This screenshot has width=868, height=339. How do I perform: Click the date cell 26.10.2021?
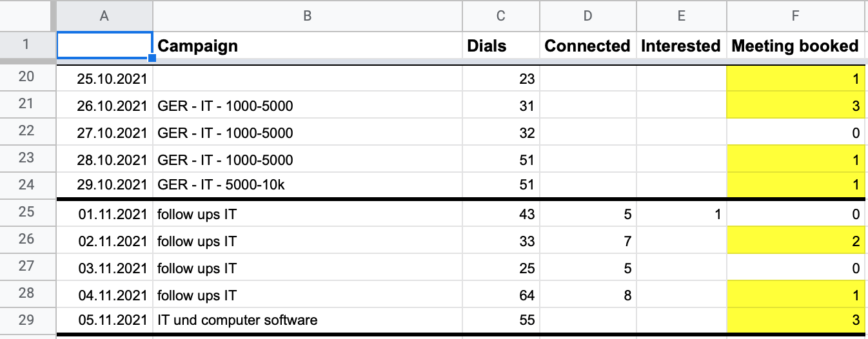(104, 105)
